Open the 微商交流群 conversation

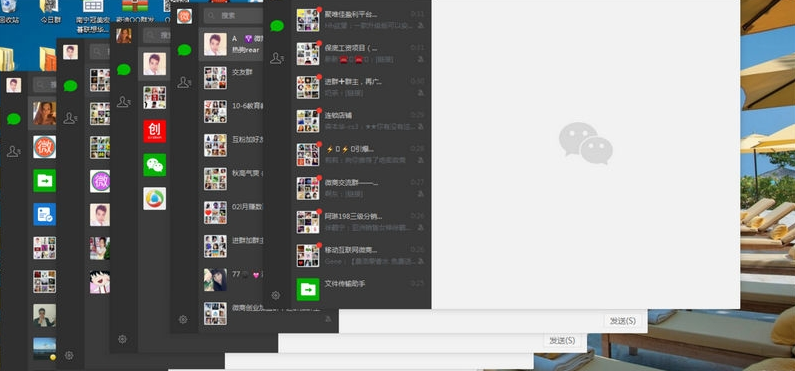(361, 188)
